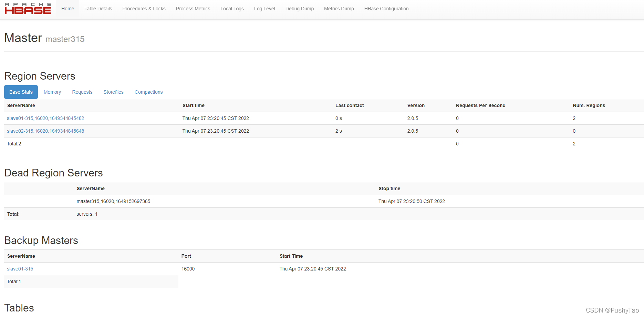The image size is (644, 317).
Task: Click dead server master315,16020,1649152697365
Action: coord(113,201)
